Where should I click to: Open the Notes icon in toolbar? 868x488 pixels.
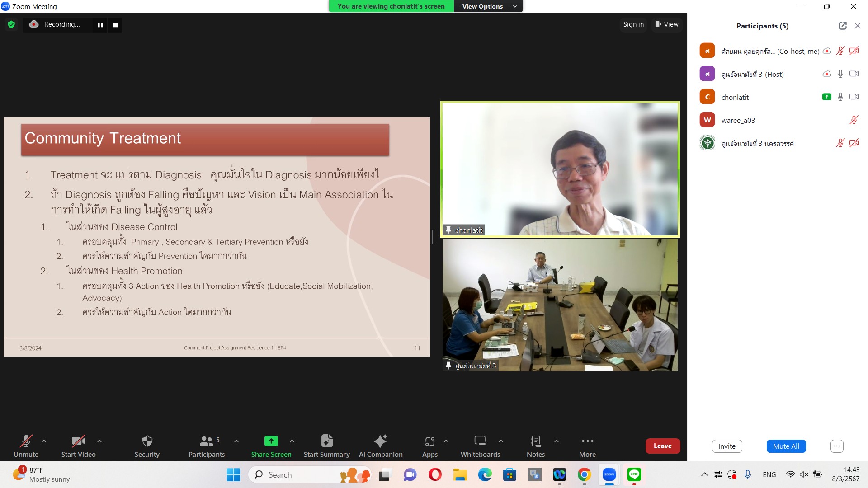point(536,441)
